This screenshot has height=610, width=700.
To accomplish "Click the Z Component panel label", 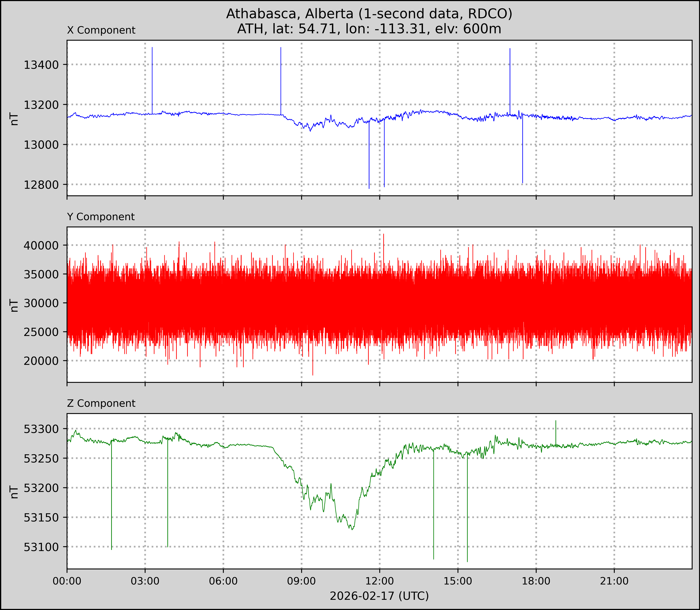I will tap(101, 403).
